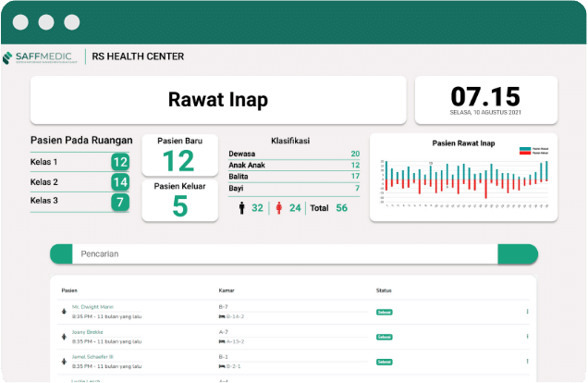Open patient link Jacey Brekke

pos(87,331)
